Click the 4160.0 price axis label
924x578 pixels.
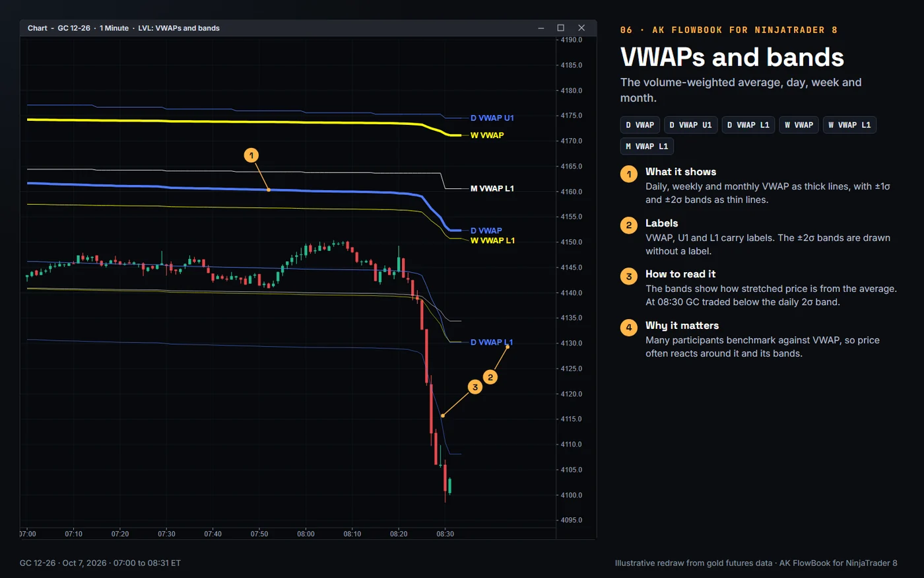(x=572, y=192)
